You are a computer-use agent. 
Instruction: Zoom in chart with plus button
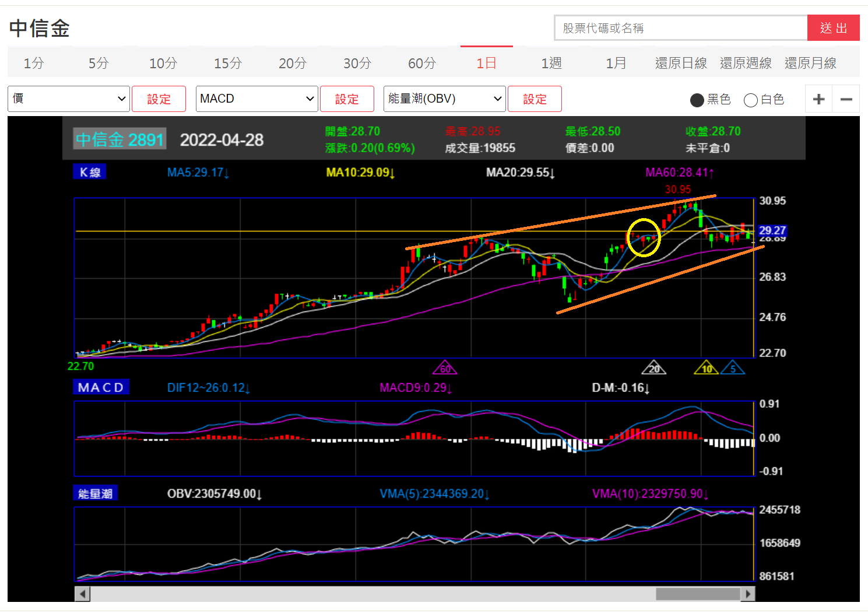tap(818, 99)
